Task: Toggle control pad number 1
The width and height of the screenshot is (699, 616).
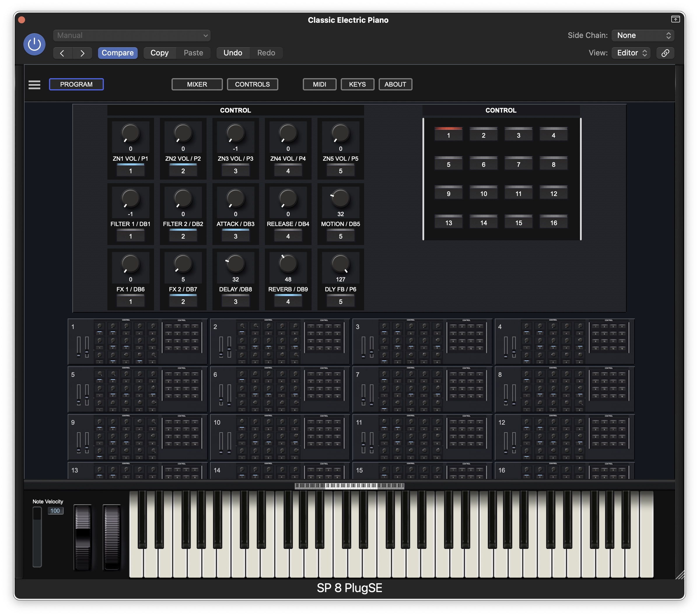Action: (x=448, y=135)
